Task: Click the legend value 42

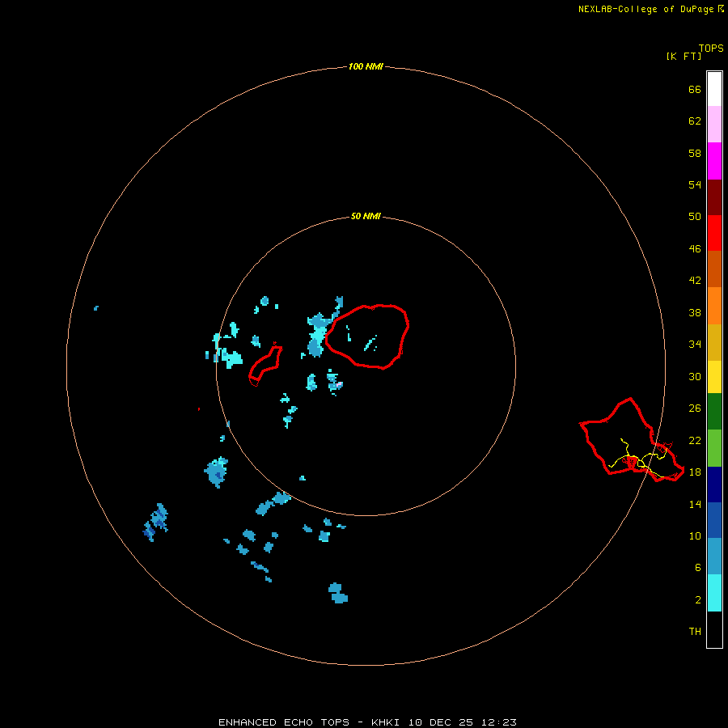Action: pos(695,280)
